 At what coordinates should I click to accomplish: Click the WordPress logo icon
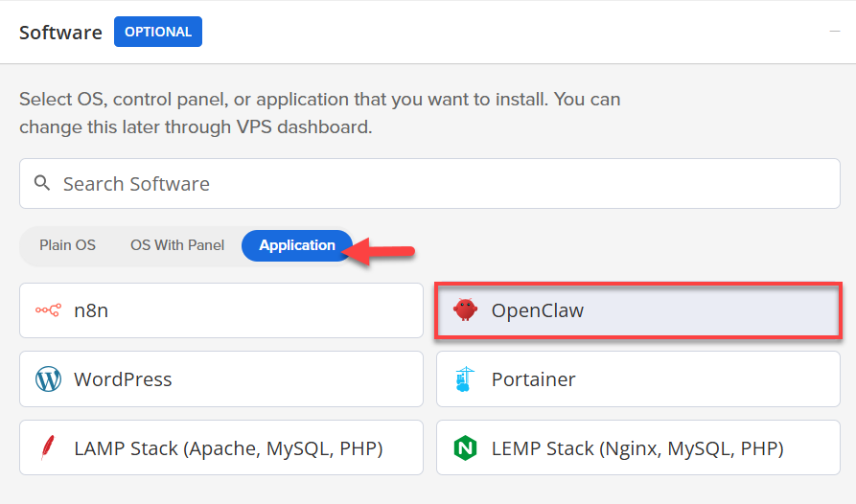click(48, 379)
